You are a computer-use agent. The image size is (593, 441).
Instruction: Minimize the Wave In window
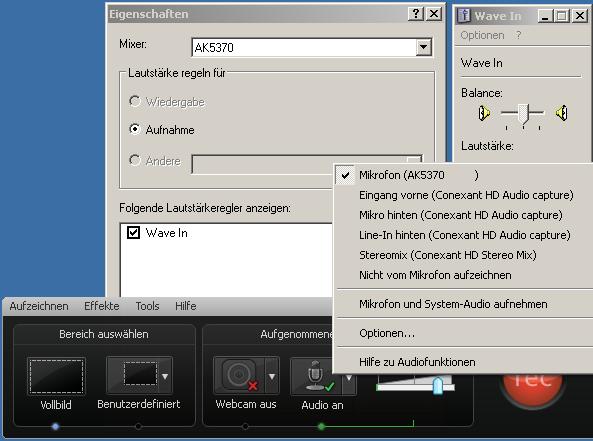545,16
